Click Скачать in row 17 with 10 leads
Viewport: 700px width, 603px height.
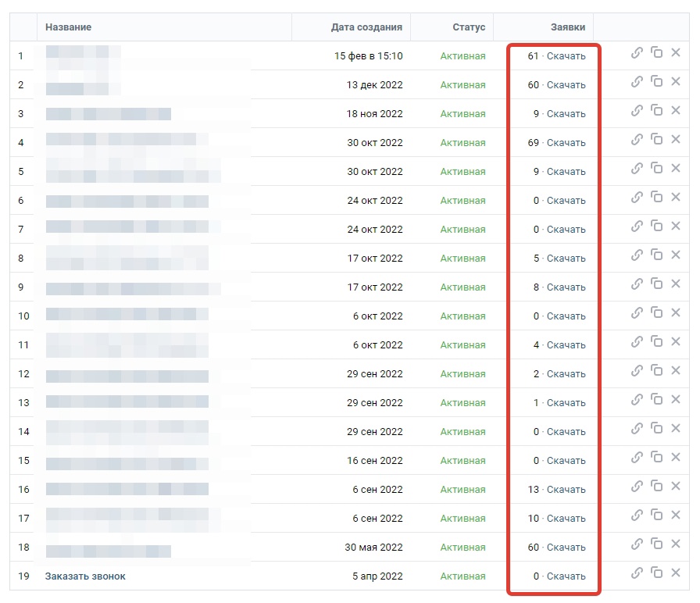[x=566, y=518]
